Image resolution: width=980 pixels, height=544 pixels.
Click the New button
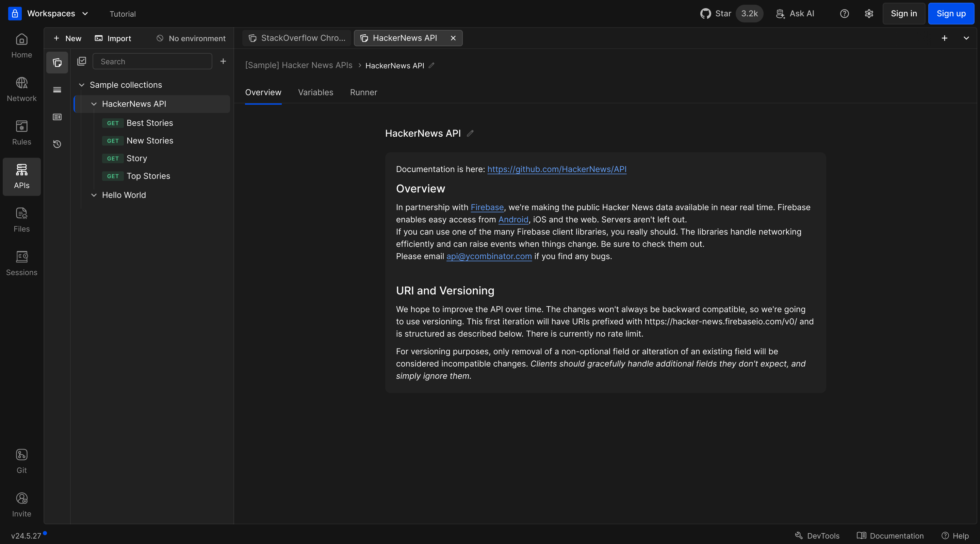67,38
